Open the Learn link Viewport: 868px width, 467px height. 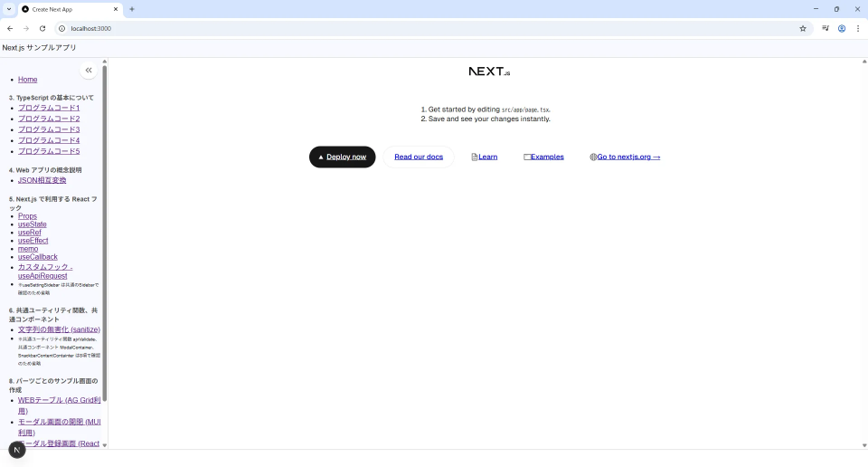(x=485, y=157)
